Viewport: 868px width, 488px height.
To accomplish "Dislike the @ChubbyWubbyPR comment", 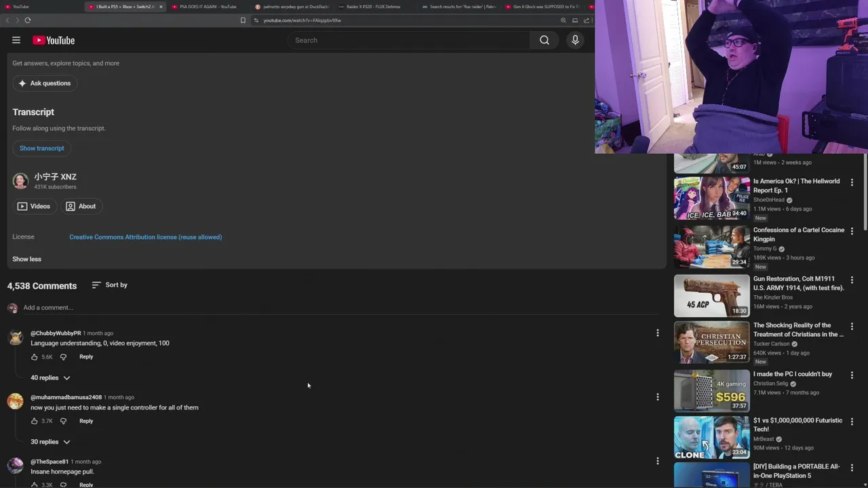I will tap(63, 357).
